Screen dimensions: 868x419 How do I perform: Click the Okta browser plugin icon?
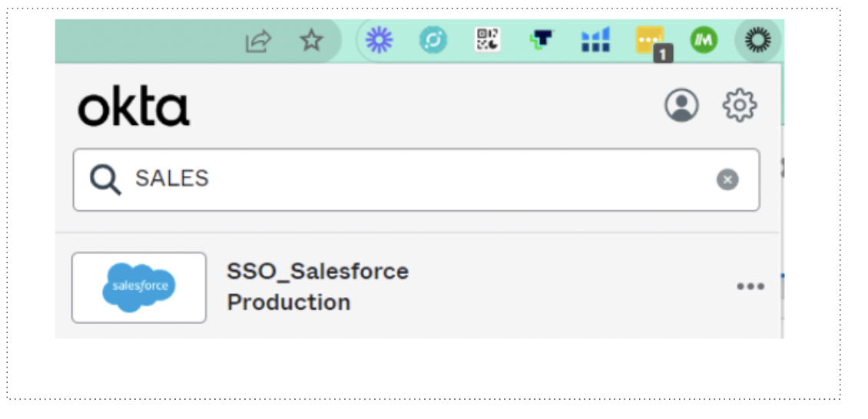pyautogui.click(x=758, y=40)
